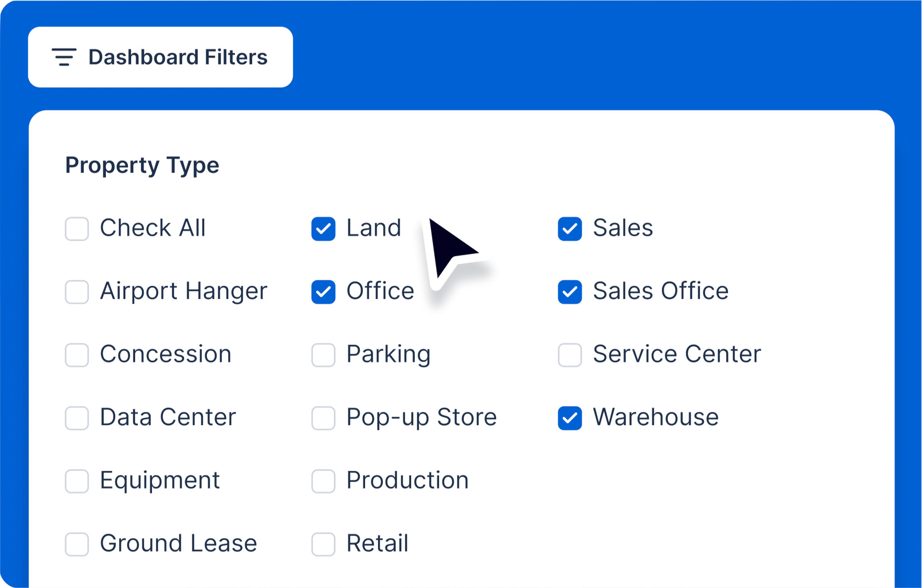Enable the Service Center filter
This screenshot has height=588, width=922.
tap(569, 355)
